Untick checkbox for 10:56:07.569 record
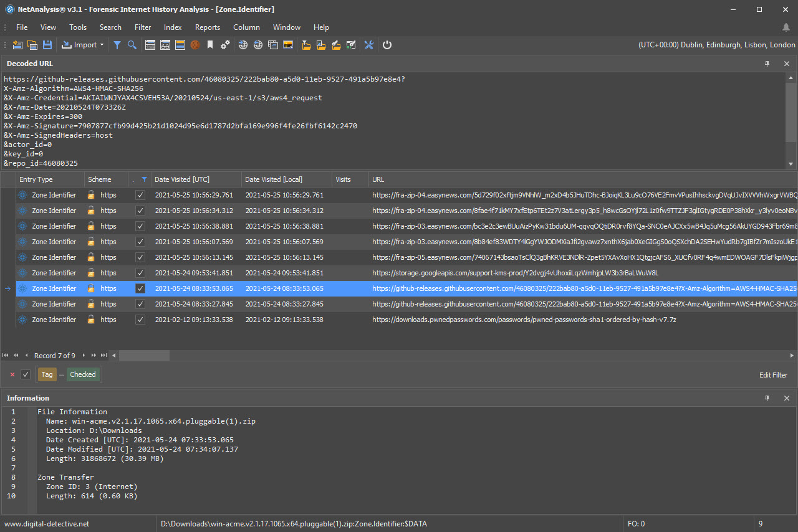 (x=140, y=242)
